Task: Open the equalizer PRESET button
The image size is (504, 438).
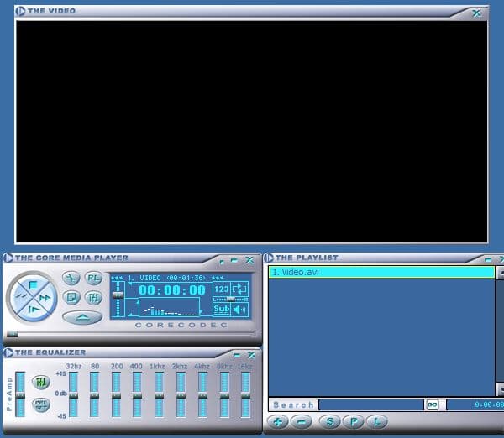Action: point(41,404)
